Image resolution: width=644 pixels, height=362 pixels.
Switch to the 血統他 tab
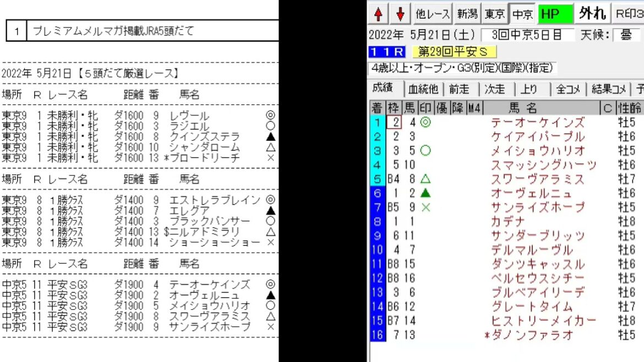[x=424, y=89]
